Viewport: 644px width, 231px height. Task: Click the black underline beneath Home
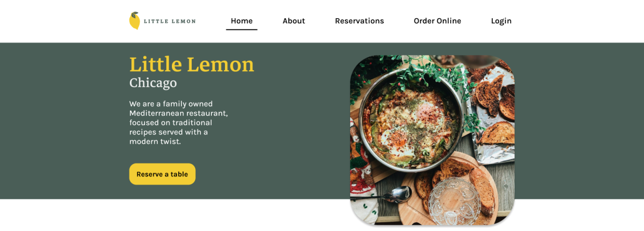(242, 30)
